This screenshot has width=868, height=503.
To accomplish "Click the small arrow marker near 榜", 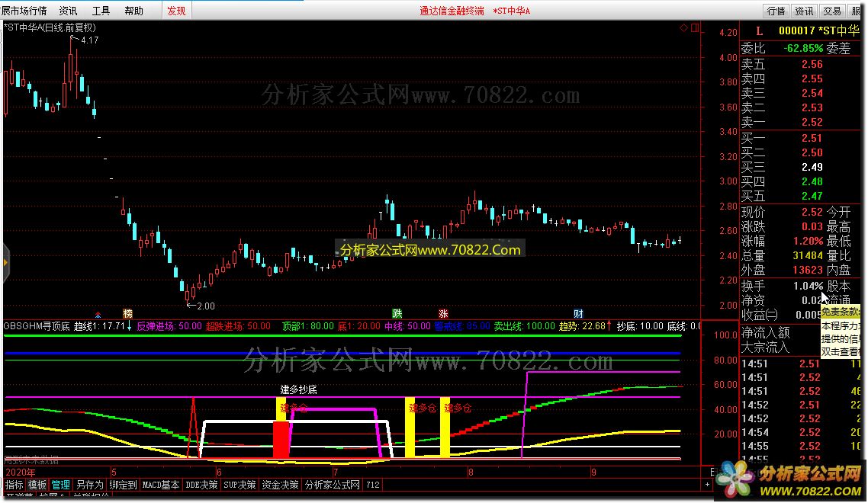I will (x=98, y=315).
